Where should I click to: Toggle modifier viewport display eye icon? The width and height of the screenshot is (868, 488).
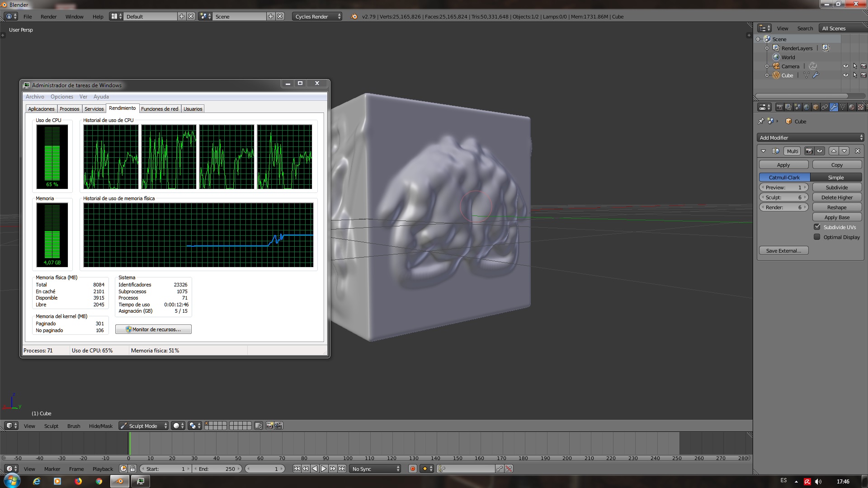point(820,151)
